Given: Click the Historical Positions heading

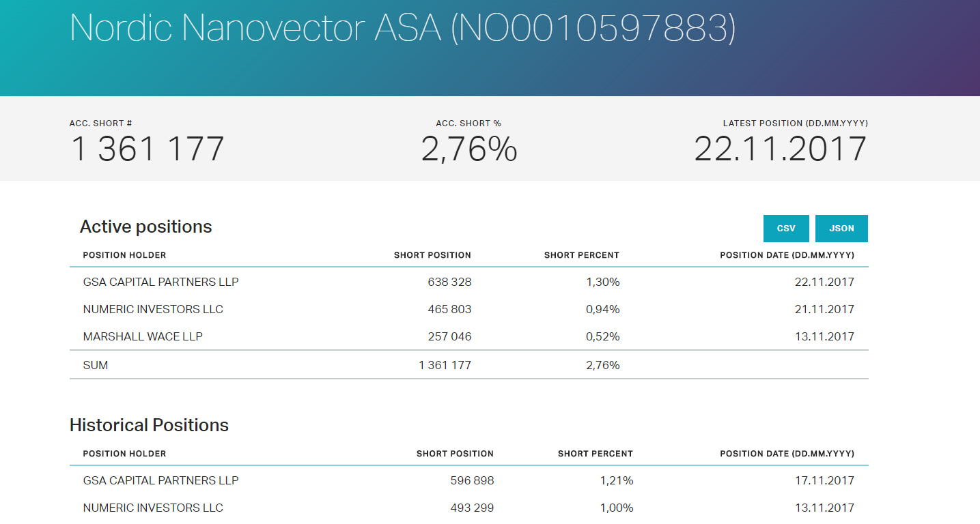Looking at the screenshot, I should [149, 425].
